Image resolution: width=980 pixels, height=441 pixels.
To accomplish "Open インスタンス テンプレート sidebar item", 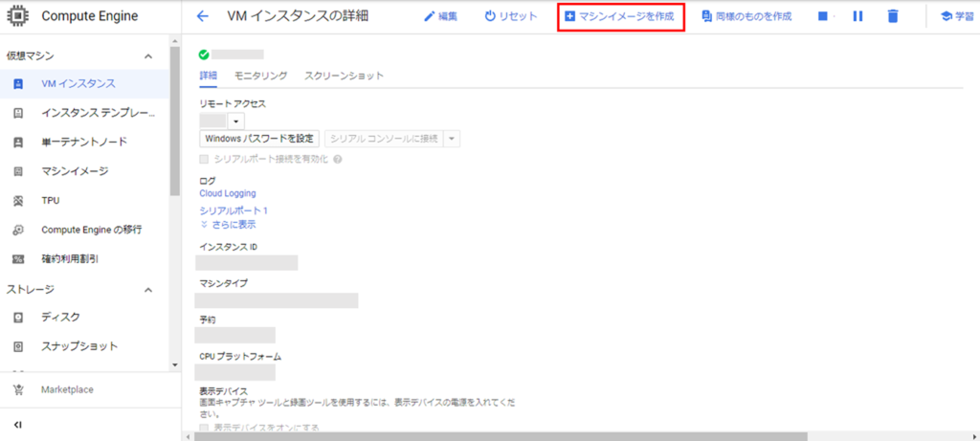I will (84, 113).
